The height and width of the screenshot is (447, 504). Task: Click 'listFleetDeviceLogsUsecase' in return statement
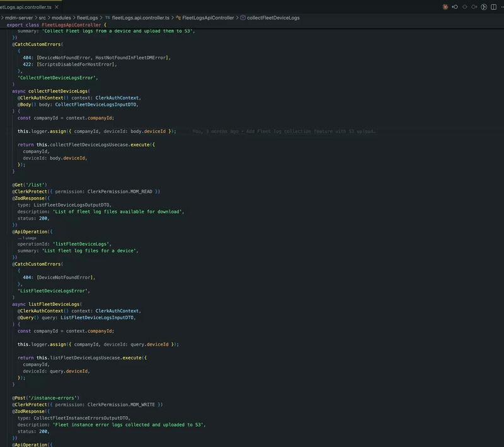pyautogui.click(x=85, y=358)
